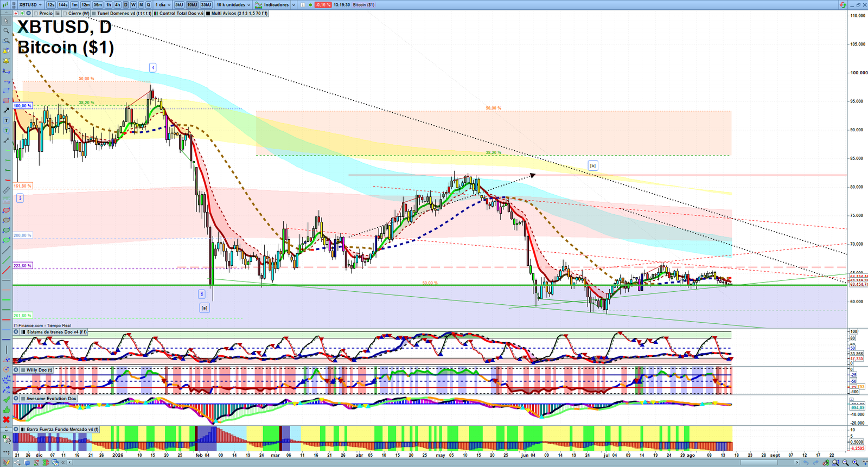Screen dimensions: 868x467
Task: Click the wave 4 label marker
Action: [x=153, y=68]
